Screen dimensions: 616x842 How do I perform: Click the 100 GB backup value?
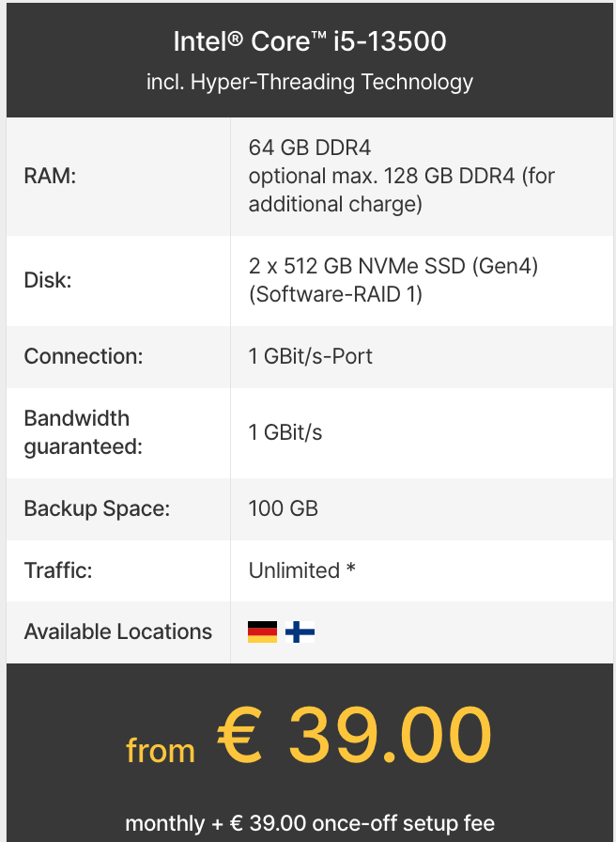click(x=284, y=508)
